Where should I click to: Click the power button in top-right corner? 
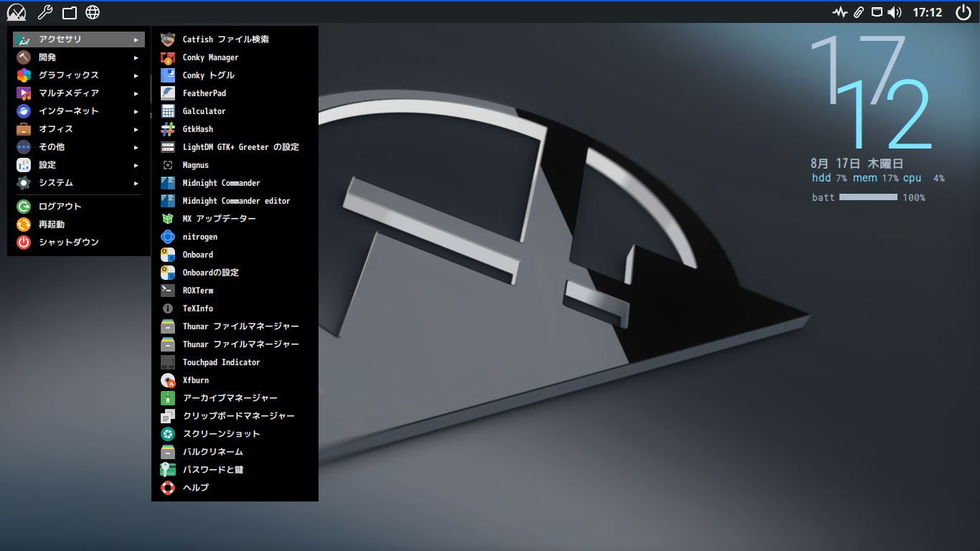click(963, 12)
